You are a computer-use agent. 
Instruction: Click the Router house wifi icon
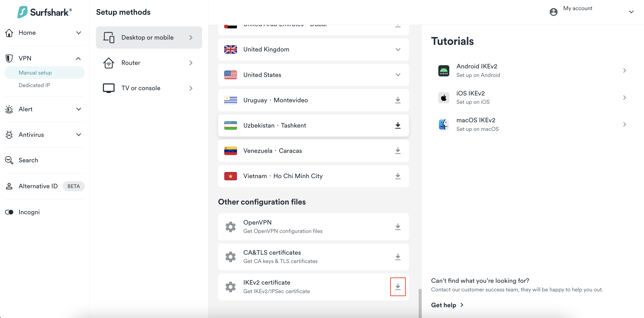[109, 63]
